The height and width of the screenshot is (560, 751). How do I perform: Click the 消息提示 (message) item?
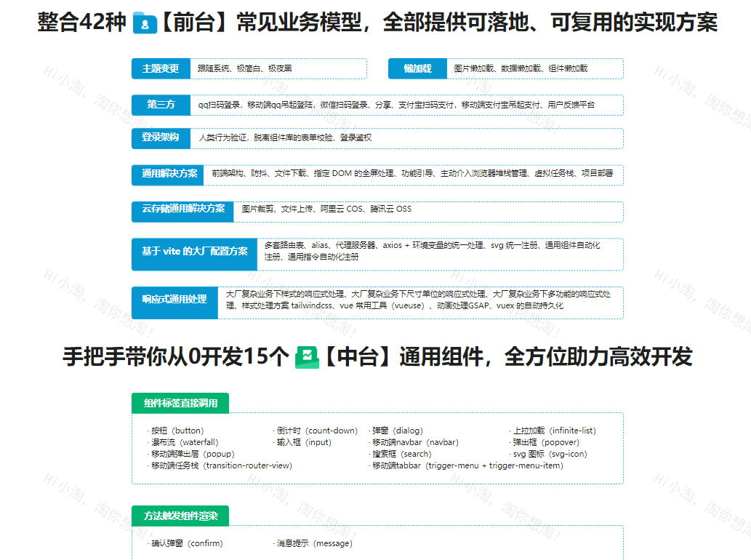[x=313, y=543]
